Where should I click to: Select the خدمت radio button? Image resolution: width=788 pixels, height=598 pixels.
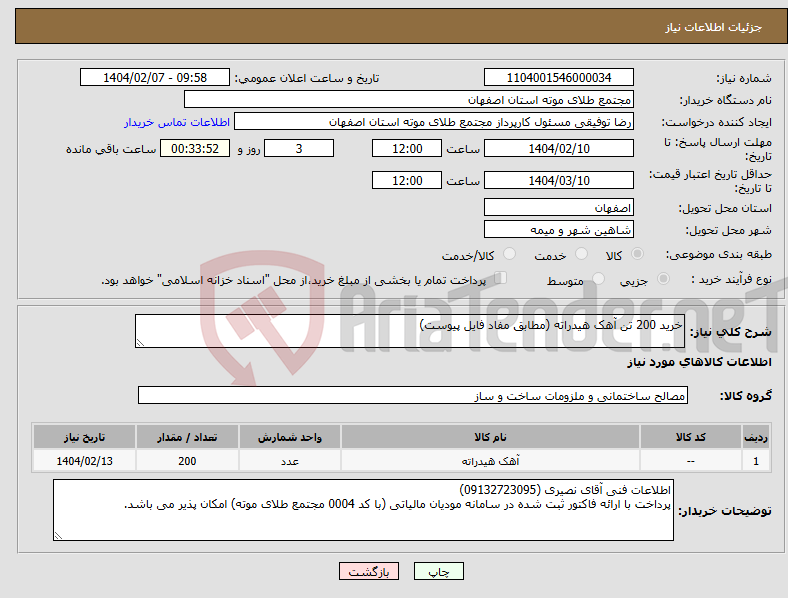click(581, 254)
